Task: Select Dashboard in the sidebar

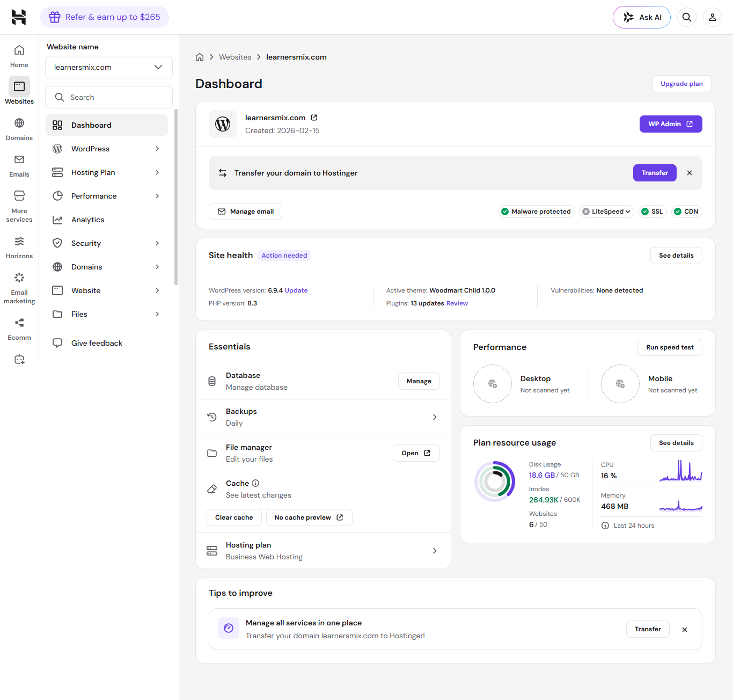Action: [x=107, y=125]
